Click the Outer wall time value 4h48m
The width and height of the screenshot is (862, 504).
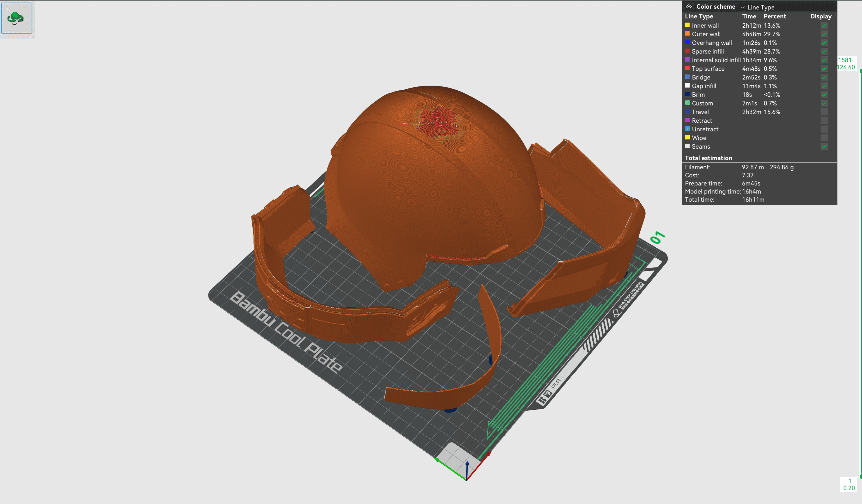751,34
